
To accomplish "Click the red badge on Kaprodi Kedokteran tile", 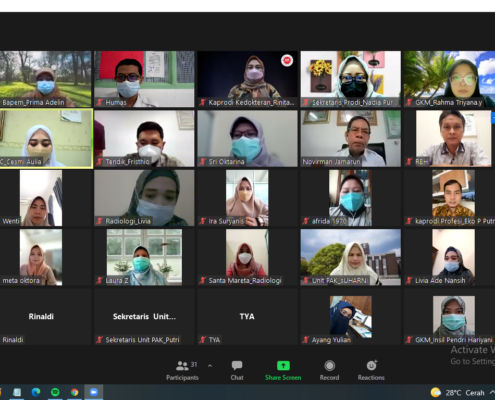I will (287, 60).
